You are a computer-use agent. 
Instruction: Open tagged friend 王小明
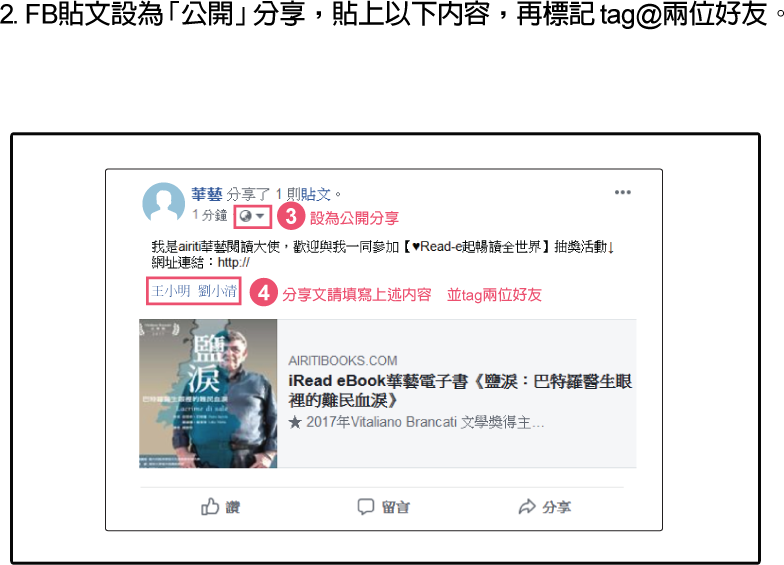coord(171,291)
